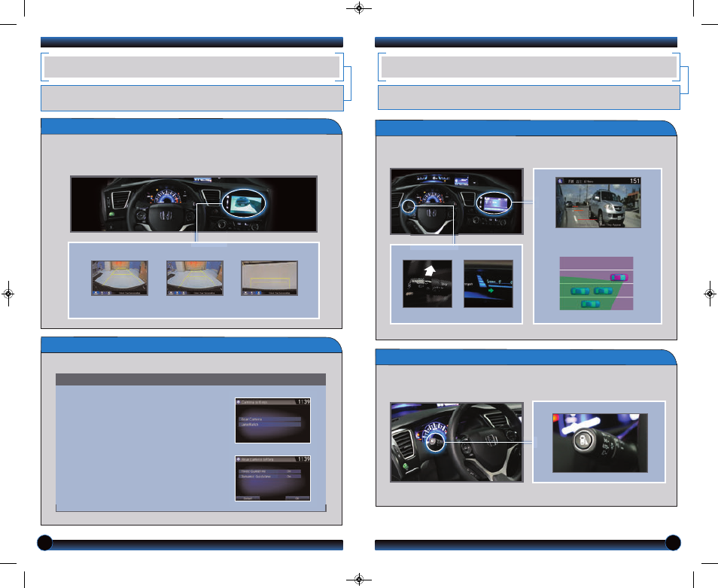This screenshot has width=718, height=588.
Task: Click the circled turn signal stalk on dashboard
Action: coord(407,206)
